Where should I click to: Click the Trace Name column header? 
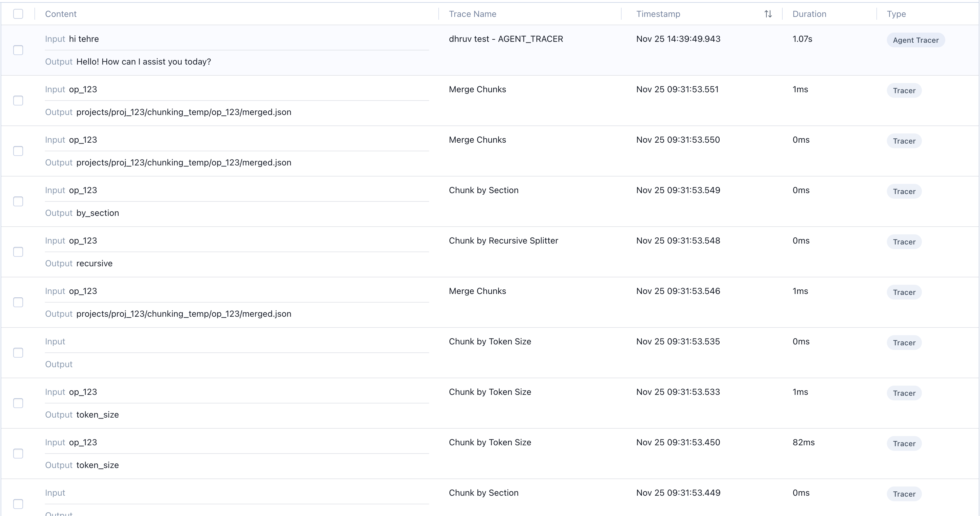coord(472,14)
